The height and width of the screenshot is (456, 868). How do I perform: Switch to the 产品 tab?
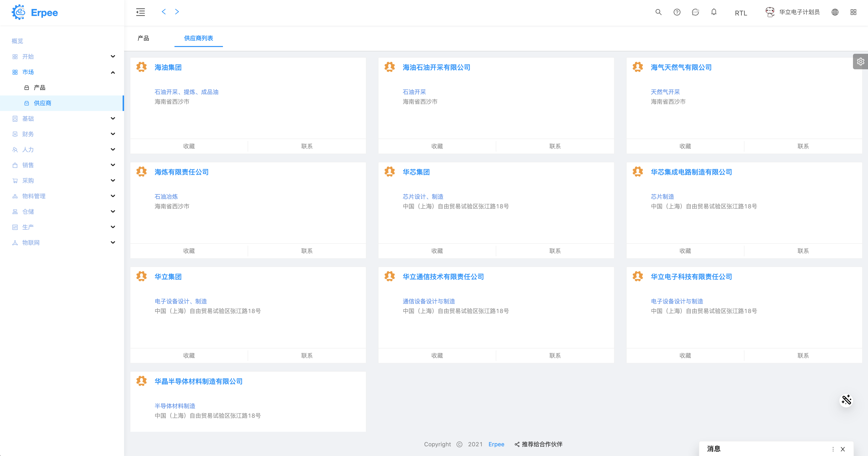pos(143,38)
